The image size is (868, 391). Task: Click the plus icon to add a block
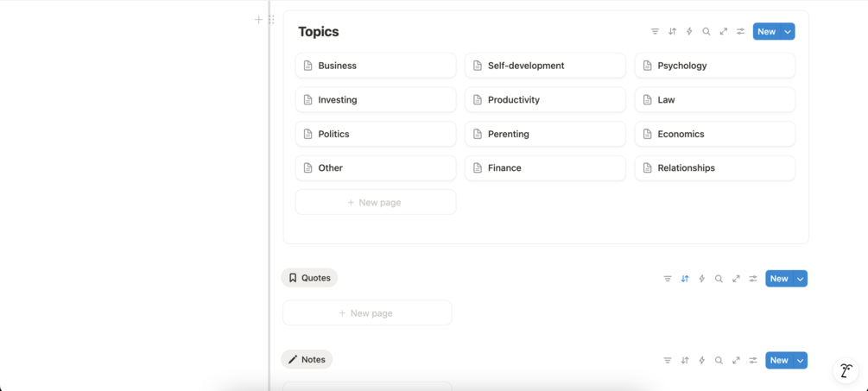258,19
